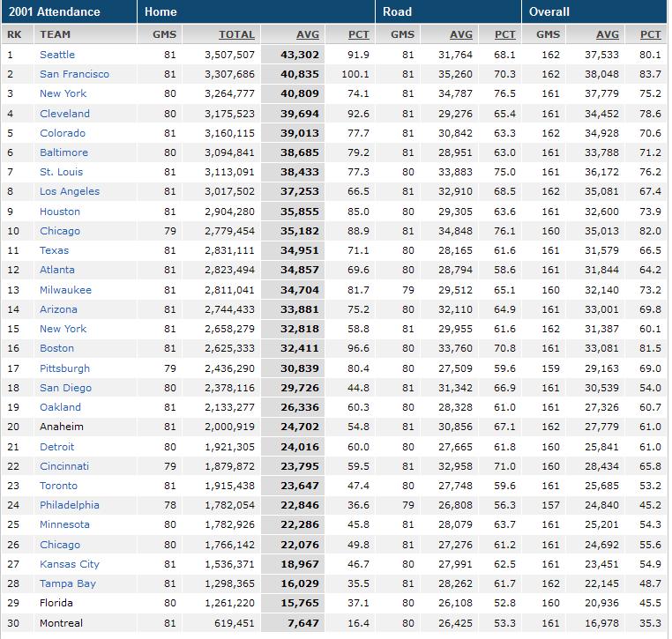Open the San Francisco team link
Screen dimensions: 672x639
74,74
